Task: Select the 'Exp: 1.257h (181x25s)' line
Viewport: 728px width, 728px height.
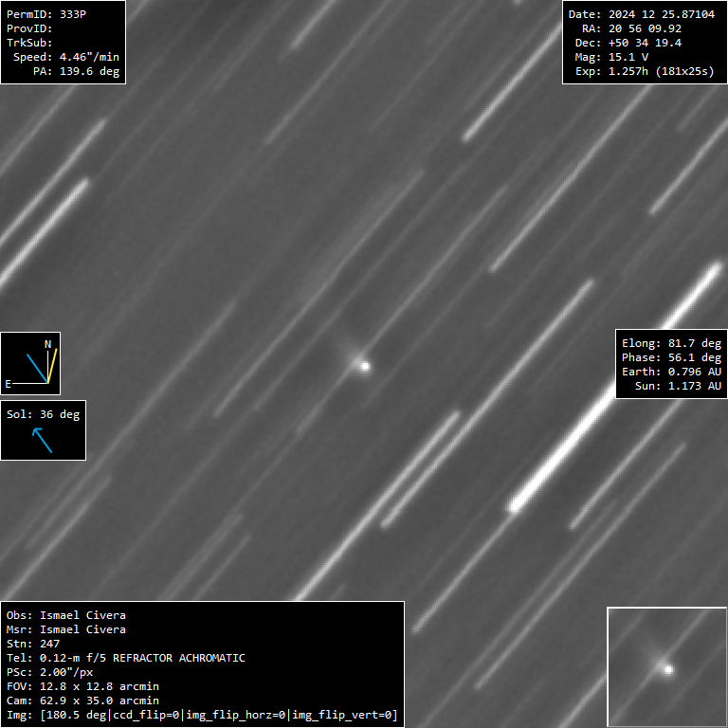Action: click(645, 71)
